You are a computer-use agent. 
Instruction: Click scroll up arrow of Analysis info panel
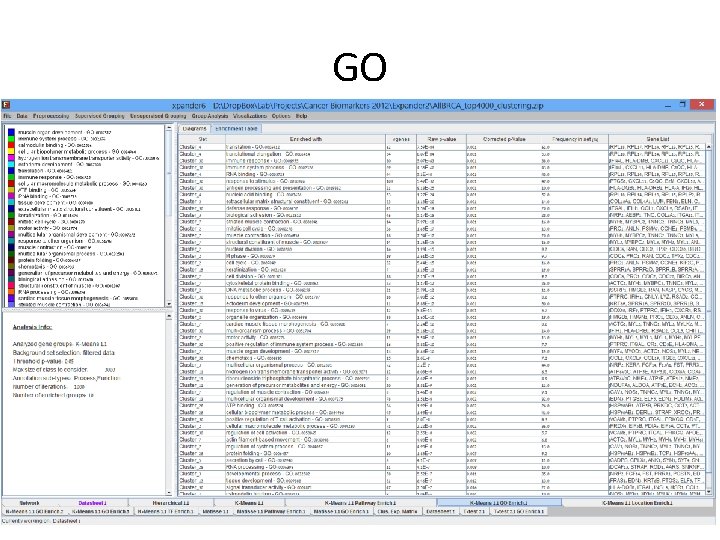(x=169, y=316)
